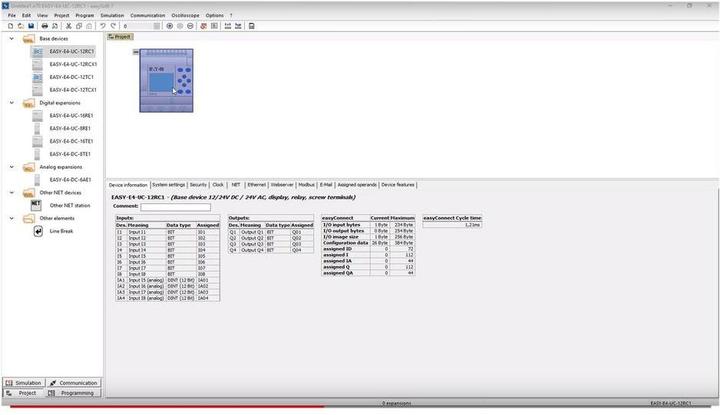Screen dimensions: 720x415
Task: Switch to the Device features tab
Action: [x=398, y=185]
